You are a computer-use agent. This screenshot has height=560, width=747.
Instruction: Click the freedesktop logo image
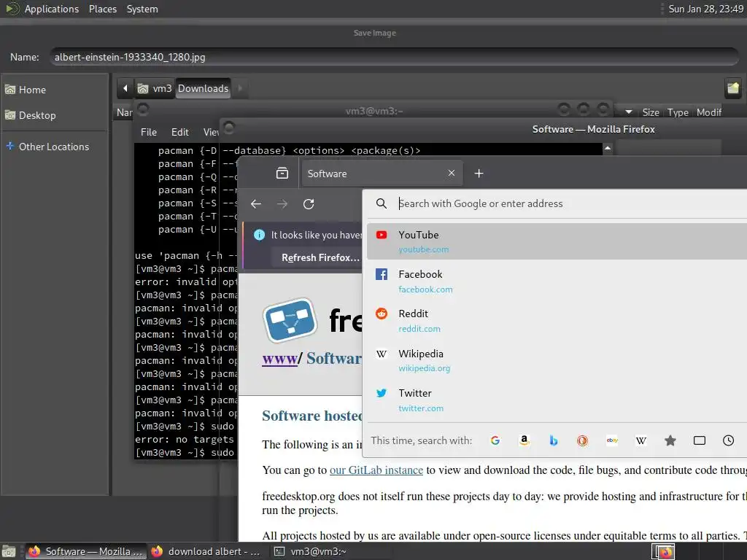pos(290,321)
